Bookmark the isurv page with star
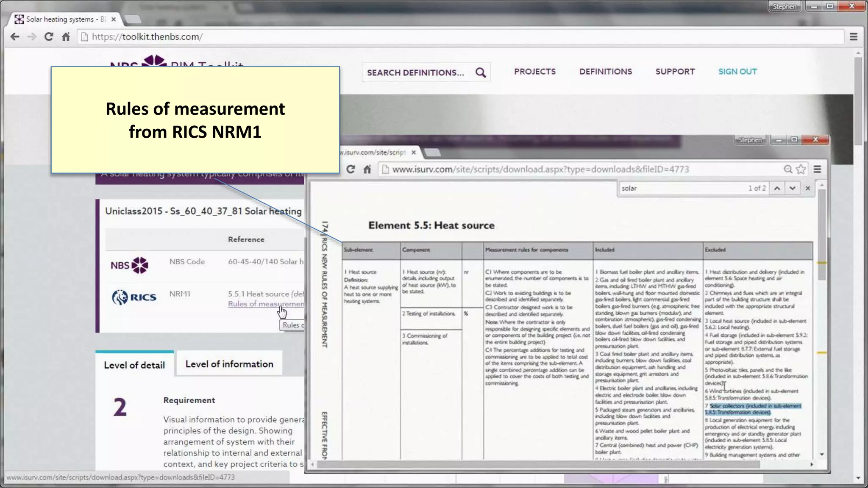Image resolution: width=868 pixels, height=488 pixels. point(801,169)
